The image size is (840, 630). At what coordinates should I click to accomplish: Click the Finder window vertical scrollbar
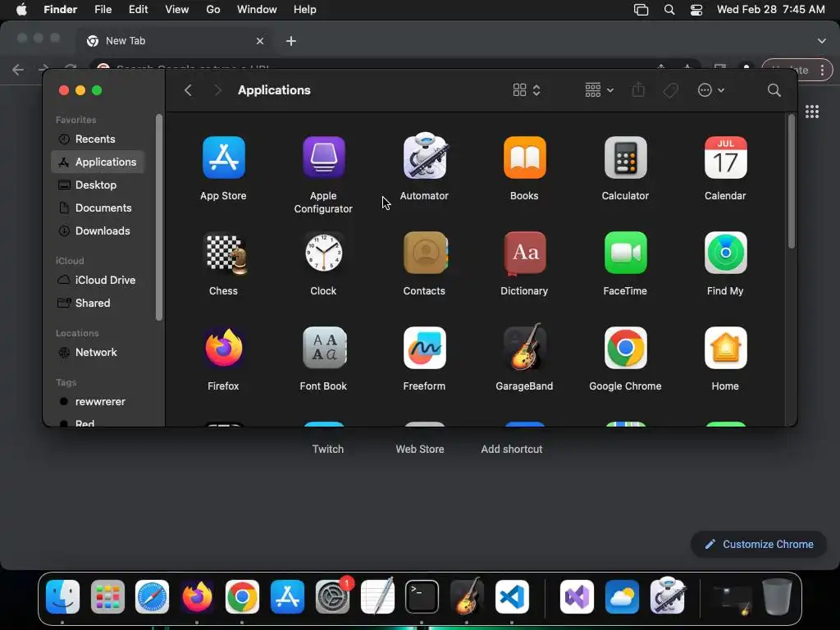(x=791, y=181)
